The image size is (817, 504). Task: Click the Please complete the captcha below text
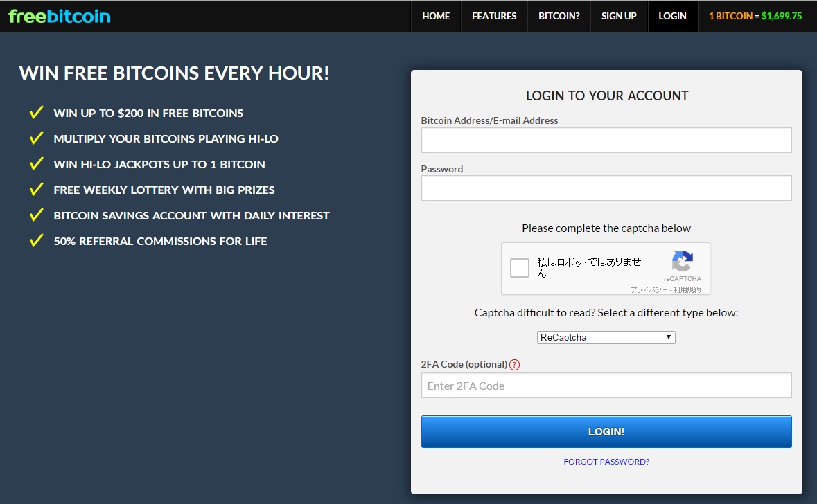click(606, 228)
